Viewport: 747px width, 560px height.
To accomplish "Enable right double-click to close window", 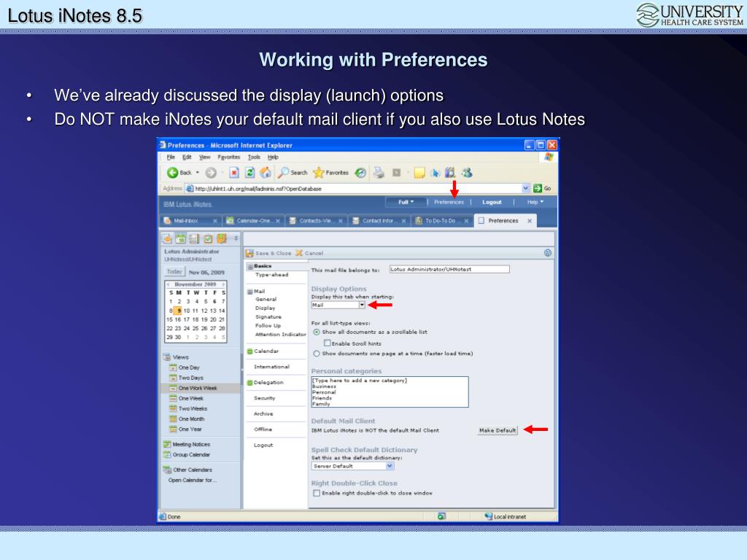I will tap(317, 493).
